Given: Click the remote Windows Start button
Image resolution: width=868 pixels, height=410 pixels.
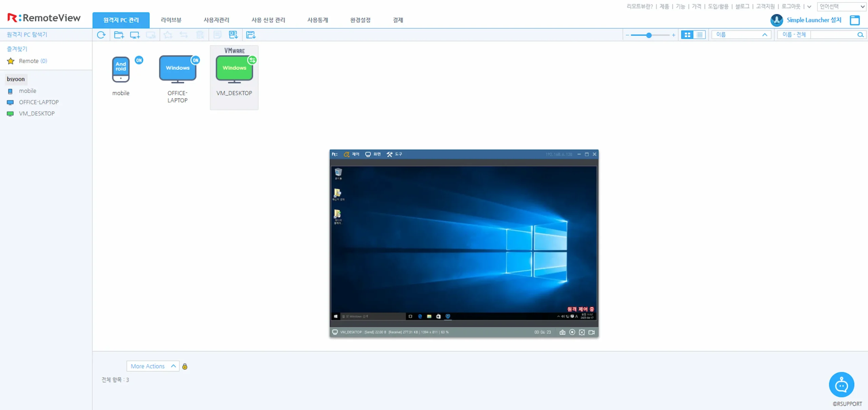Looking at the screenshot, I should tap(336, 316).
